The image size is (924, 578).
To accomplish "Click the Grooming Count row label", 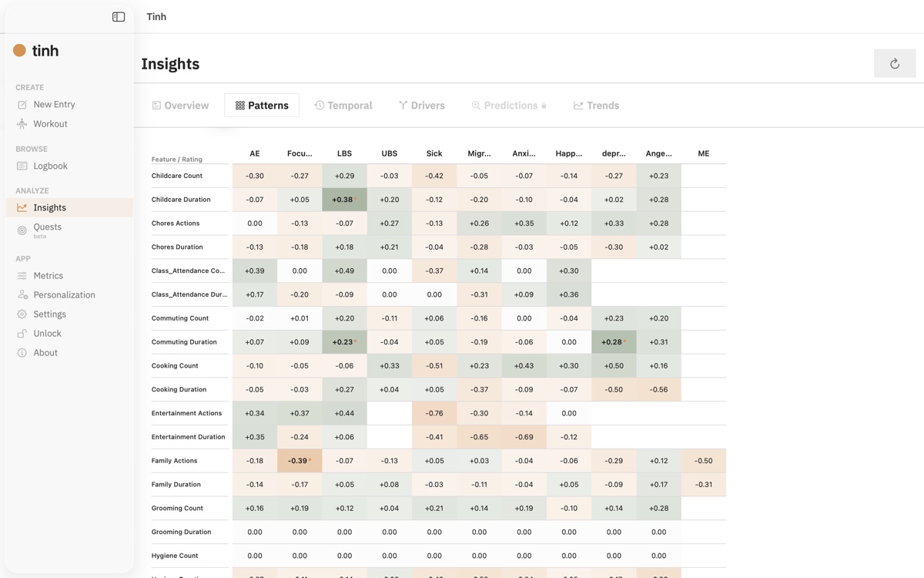I will pos(177,509).
